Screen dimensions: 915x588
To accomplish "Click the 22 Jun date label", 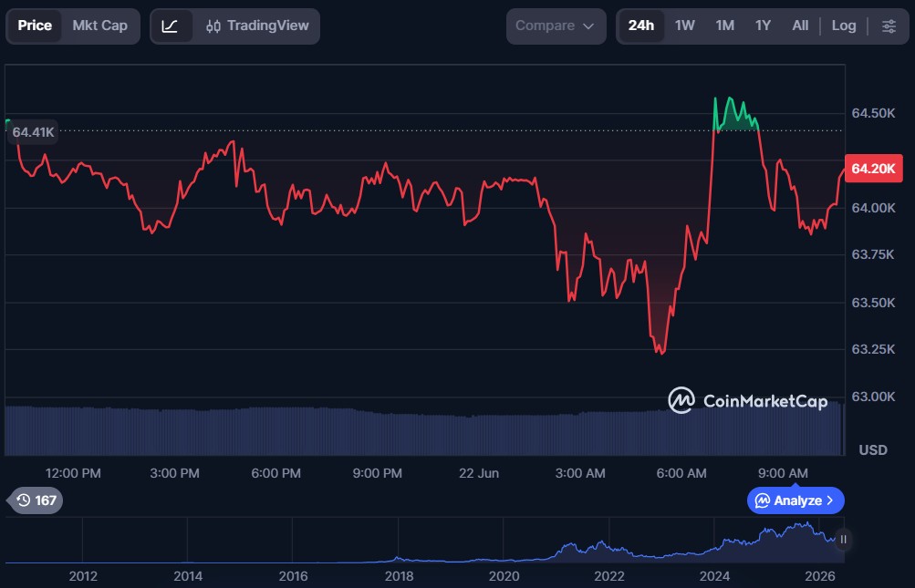I will [479, 473].
